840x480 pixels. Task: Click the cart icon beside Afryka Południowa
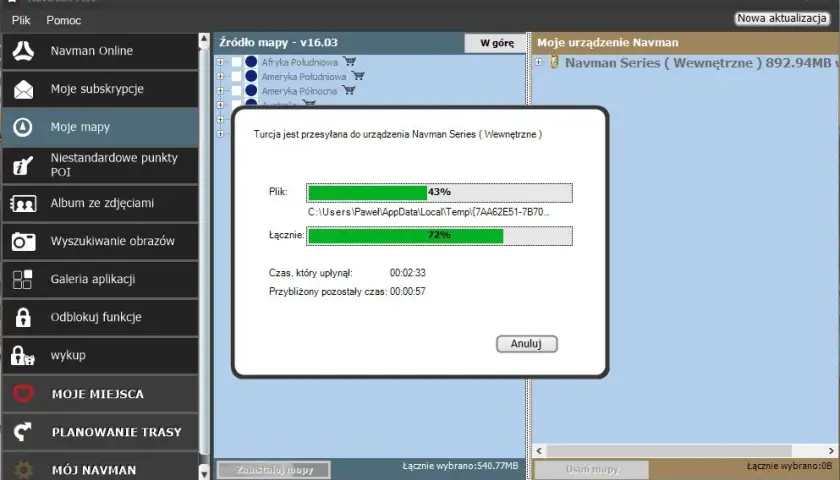tap(349, 62)
